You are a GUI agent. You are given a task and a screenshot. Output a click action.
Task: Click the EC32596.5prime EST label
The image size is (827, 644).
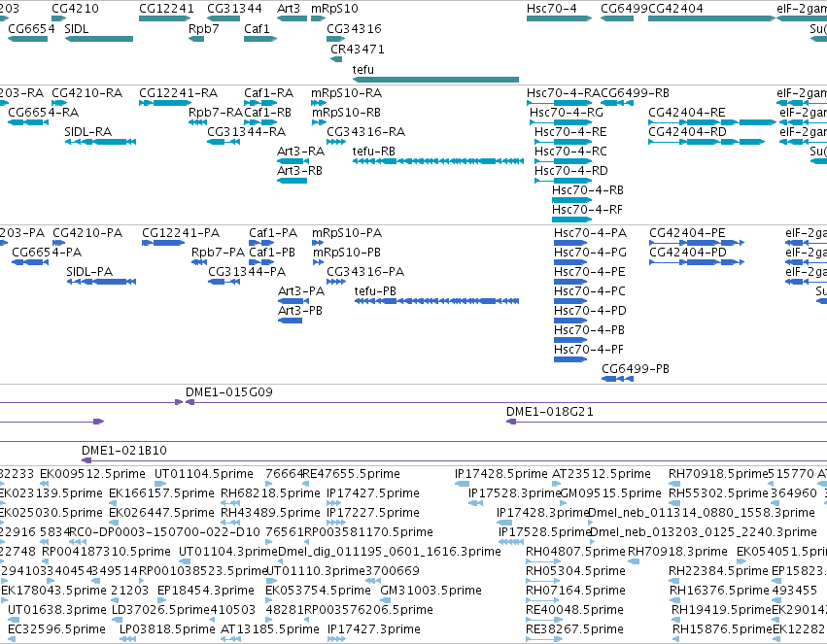pyautogui.click(x=56, y=629)
